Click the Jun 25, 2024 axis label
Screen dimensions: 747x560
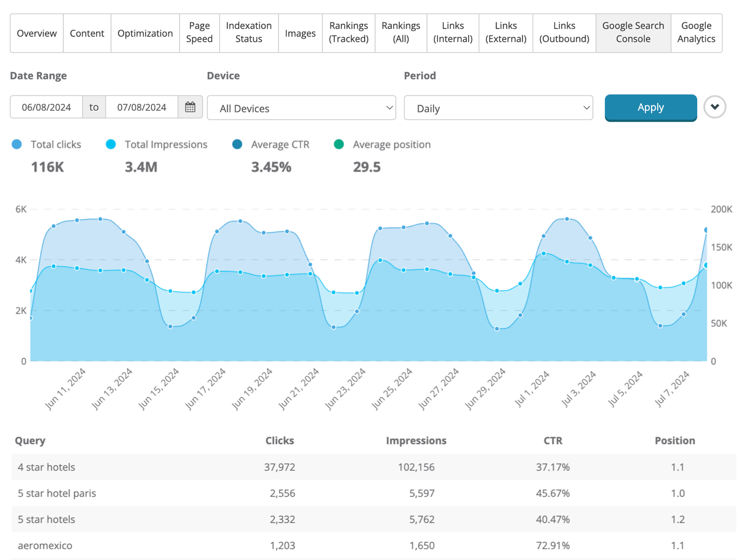(x=392, y=389)
